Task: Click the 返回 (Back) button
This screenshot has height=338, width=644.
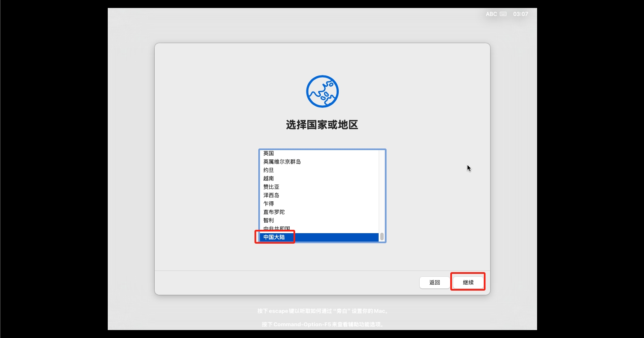Action: [435, 282]
